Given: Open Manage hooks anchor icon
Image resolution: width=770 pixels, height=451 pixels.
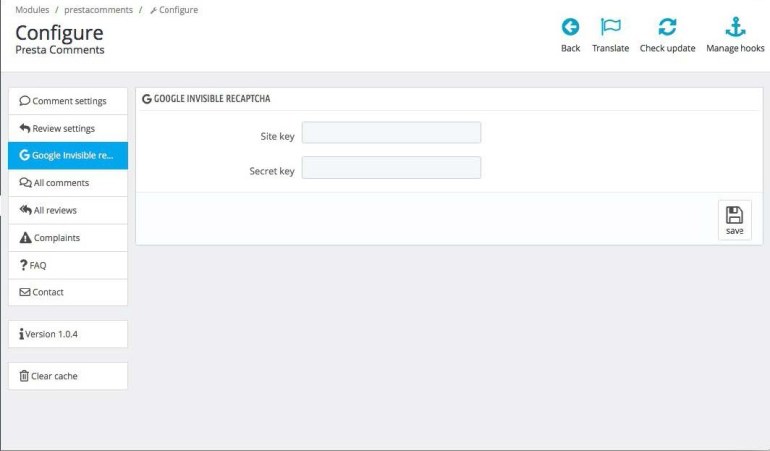Looking at the screenshot, I should click(x=735, y=27).
